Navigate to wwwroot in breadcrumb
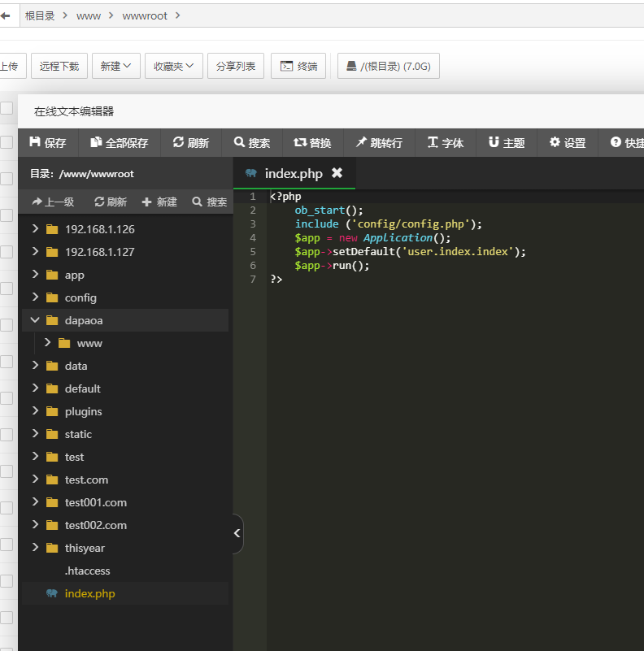This screenshot has width=644, height=651. pyautogui.click(x=145, y=15)
